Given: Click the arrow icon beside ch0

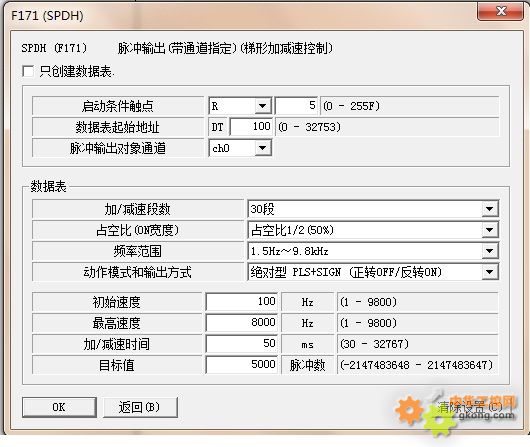Looking at the screenshot, I should tap(263, 148).
